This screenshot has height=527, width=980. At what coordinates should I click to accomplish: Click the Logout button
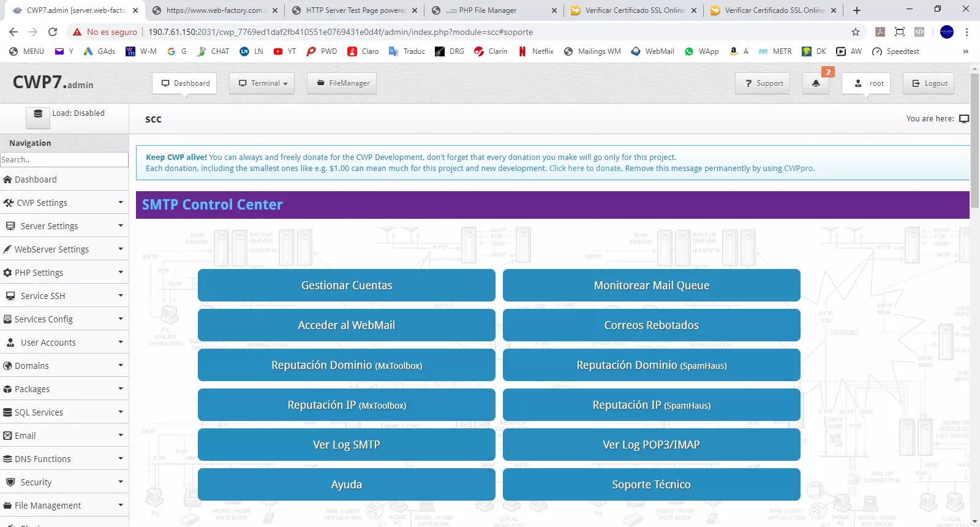point(929,83)
